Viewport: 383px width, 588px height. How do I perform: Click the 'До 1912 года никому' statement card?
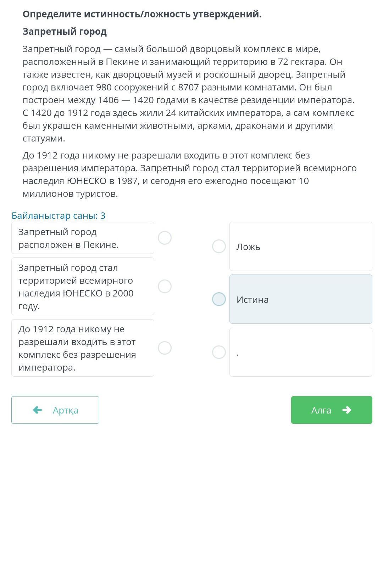click(x=83, y=348)
